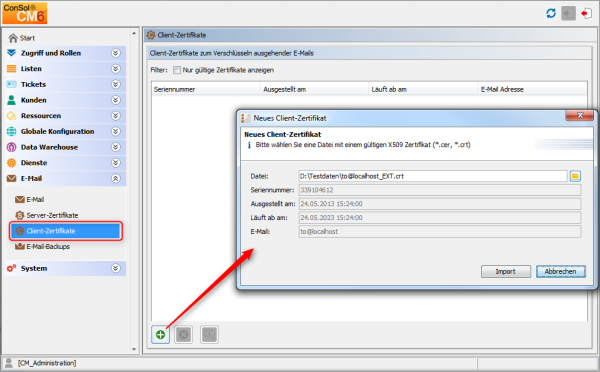The width and height of the screenshot is (600, 372).
Task: Click the Import button
Action: pyautogui.click(x=505, y=271)
